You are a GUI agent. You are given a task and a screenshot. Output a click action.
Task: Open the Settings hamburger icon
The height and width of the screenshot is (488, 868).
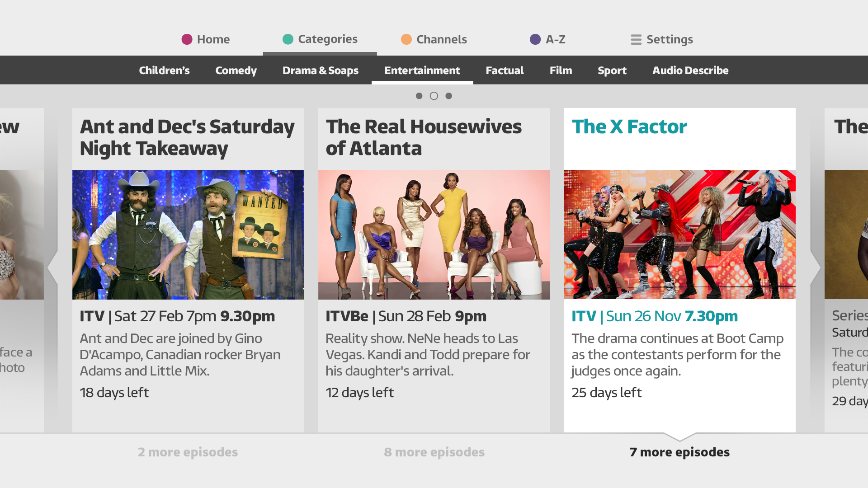(x=636, y=40)
